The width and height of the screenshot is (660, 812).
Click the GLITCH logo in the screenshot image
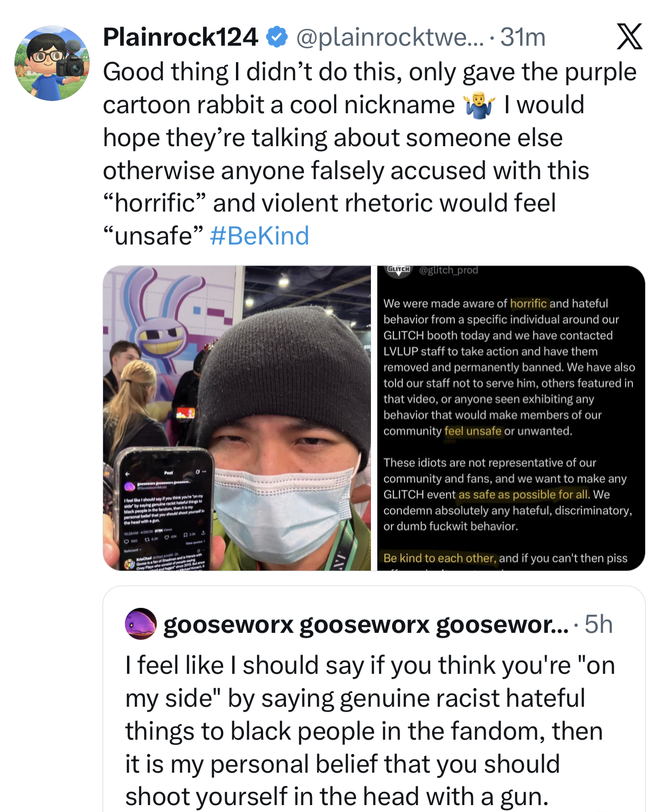(399, 269)
